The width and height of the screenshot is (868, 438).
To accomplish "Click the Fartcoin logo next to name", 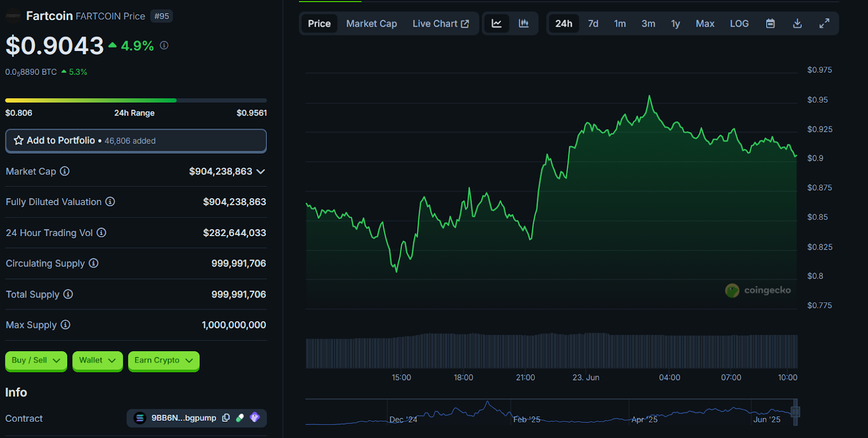I will click(13, 16).
